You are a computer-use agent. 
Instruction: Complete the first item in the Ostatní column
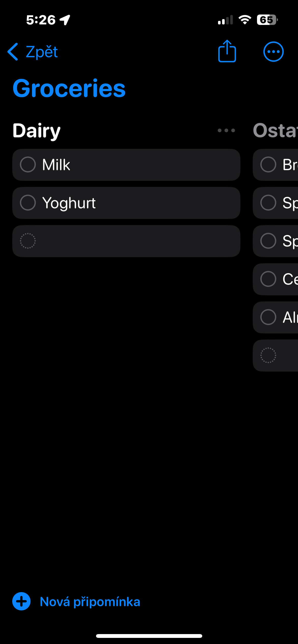coord(268,165)
